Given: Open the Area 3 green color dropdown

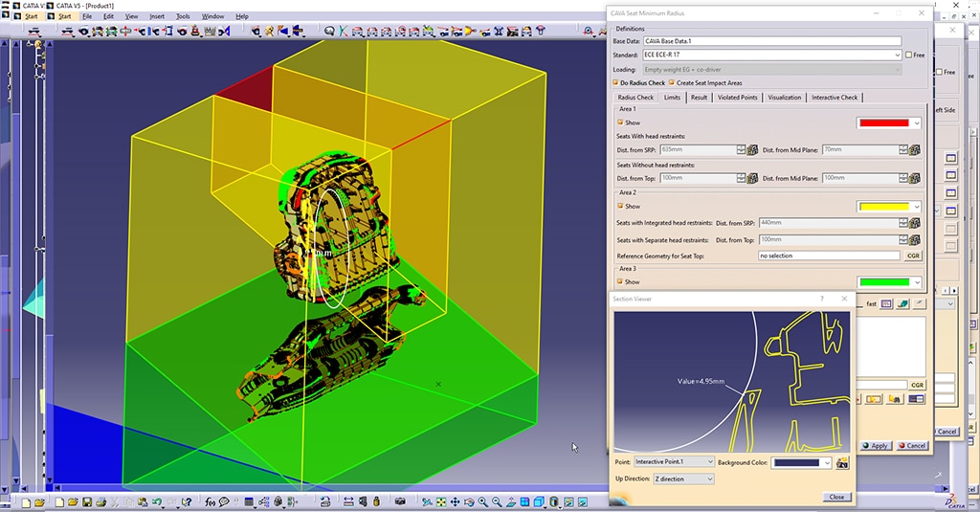Looking at the screenshot, I should pos(917,282).
